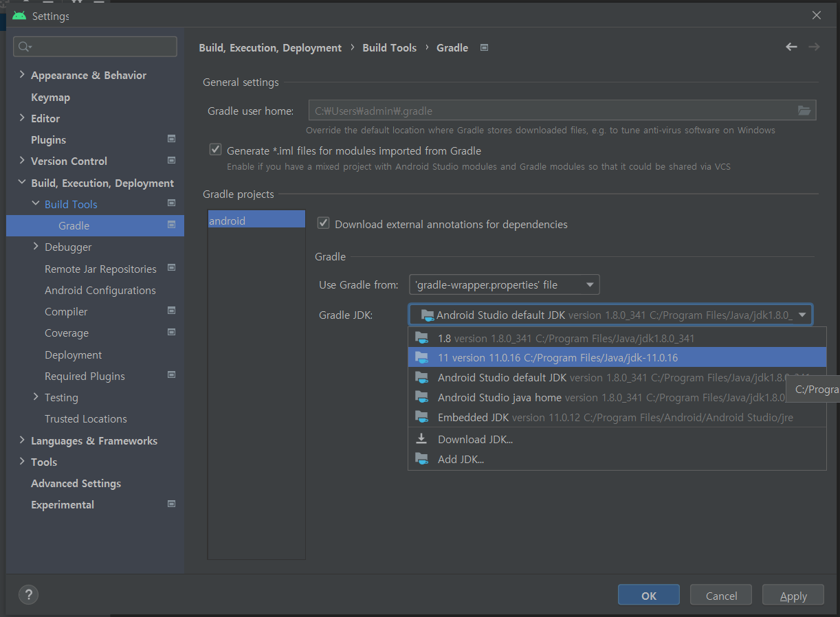
Task: Open help with the question mark button
Action: tap(28, 595)
